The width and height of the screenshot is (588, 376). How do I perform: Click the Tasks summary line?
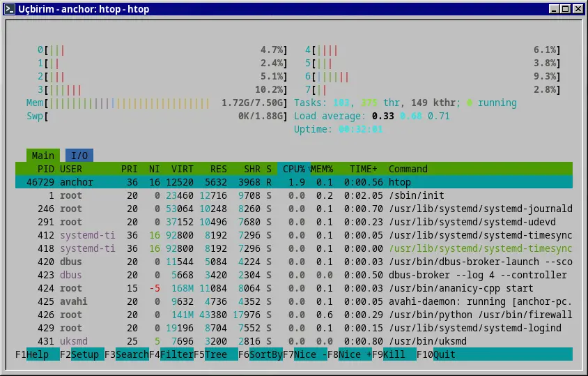point(405,103)
